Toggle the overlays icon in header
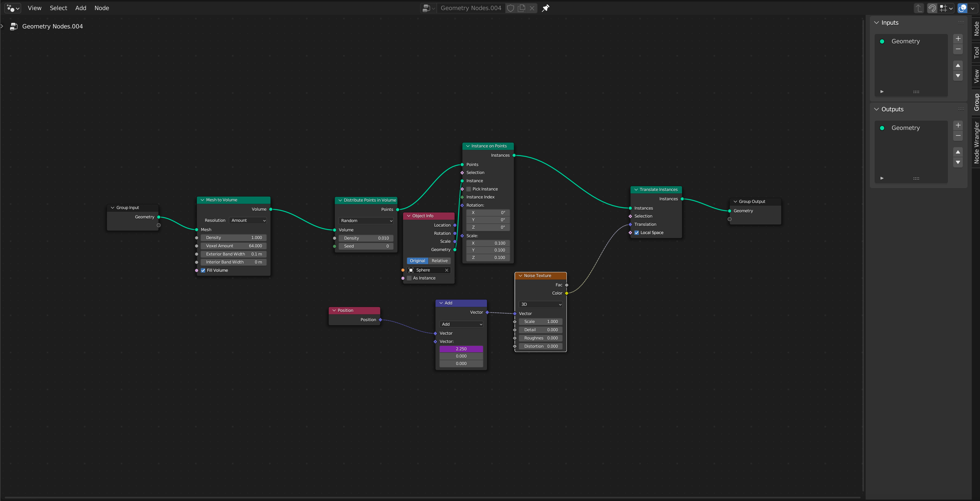Screen dimensions: 980x501 point(962,8)
